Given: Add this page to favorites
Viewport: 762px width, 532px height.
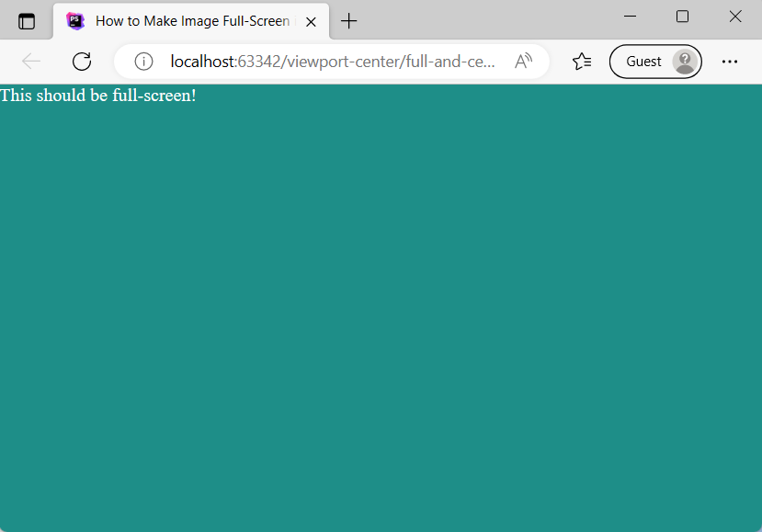Looking at the screenshot, I should tap(581, 61).
